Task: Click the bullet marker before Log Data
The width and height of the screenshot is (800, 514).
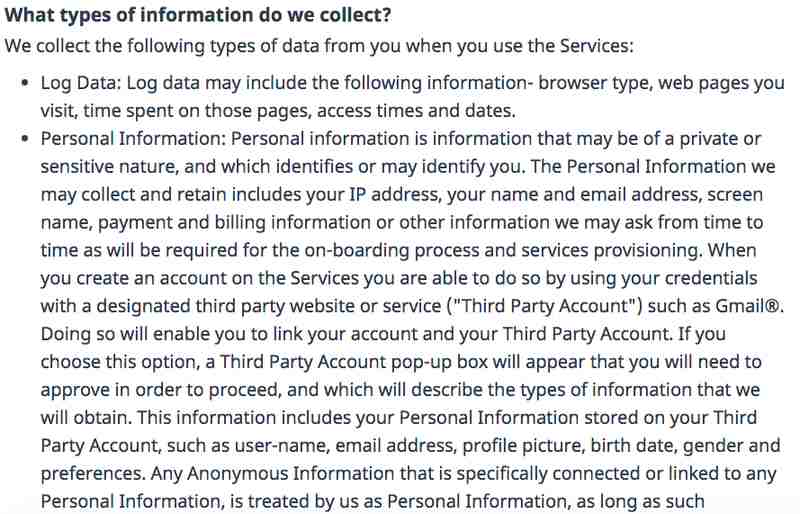Action: tap(24, 83)
